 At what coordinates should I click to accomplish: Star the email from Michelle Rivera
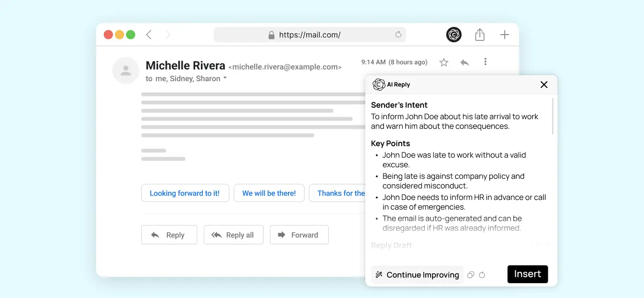pyautogui.click(x=444, y=62)
